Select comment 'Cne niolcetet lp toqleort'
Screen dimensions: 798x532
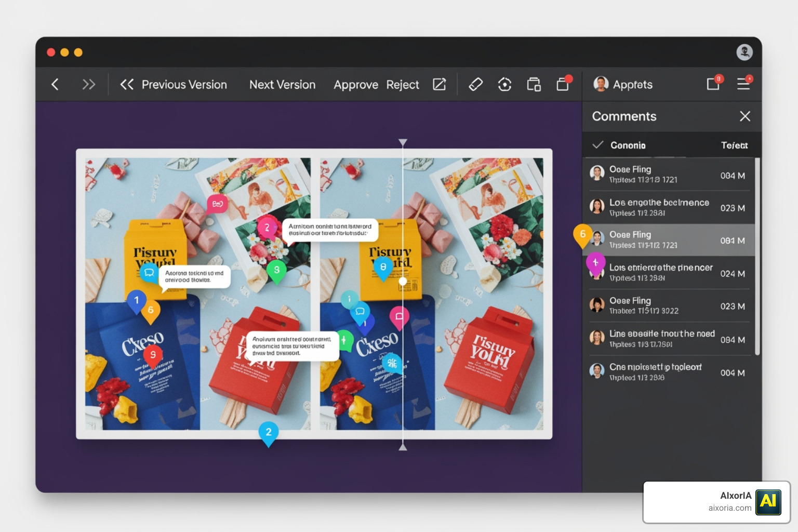tap(669, 372)
